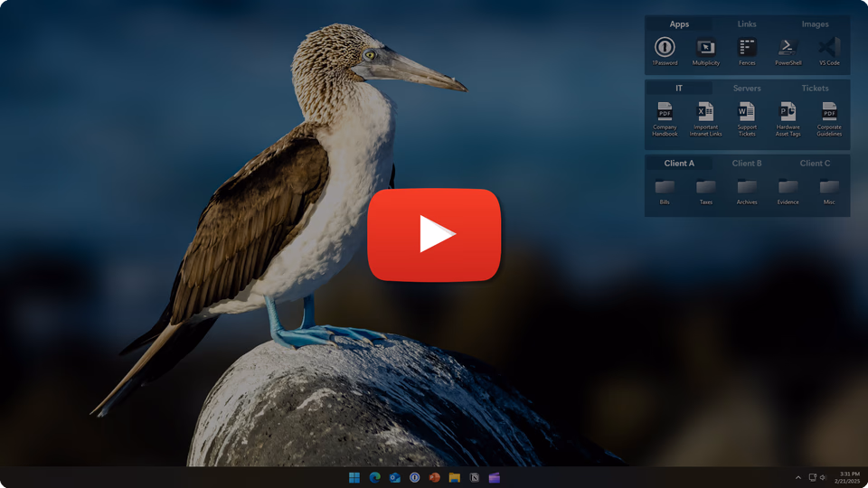Switch to the Images fence tab
868x488 pixels.
(x=815, y=23)
